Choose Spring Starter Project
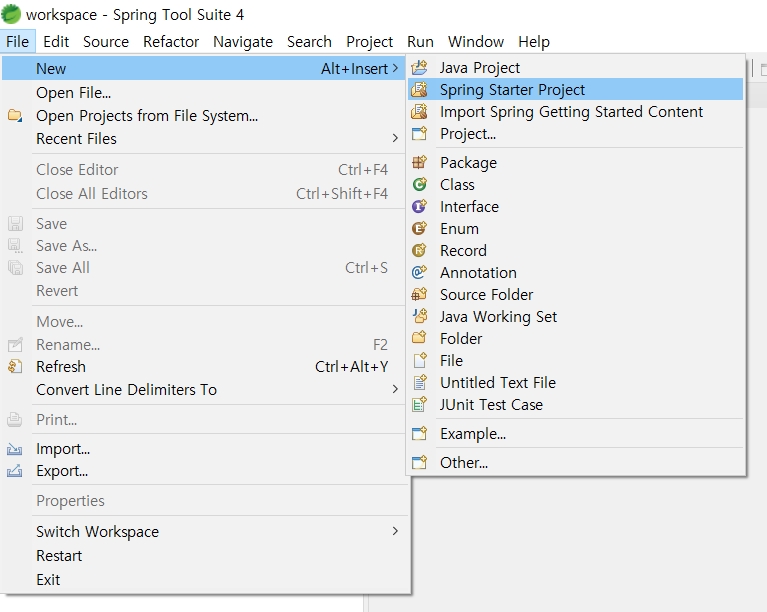Image resolution: width=767 pixels, height=612 pixels. (x=575, y=90)
